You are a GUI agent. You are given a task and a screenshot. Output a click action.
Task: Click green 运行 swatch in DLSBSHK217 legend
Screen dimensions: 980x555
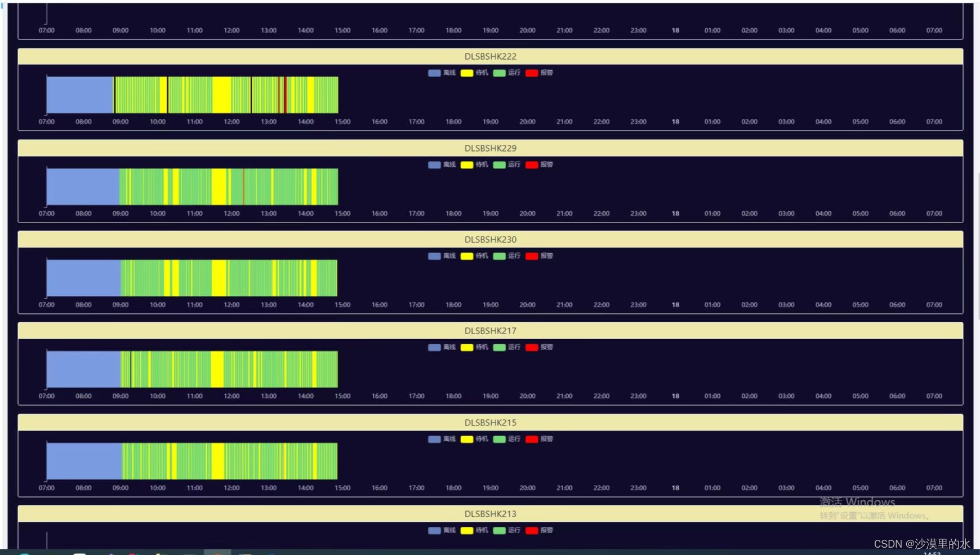click(x=499, y=347)
